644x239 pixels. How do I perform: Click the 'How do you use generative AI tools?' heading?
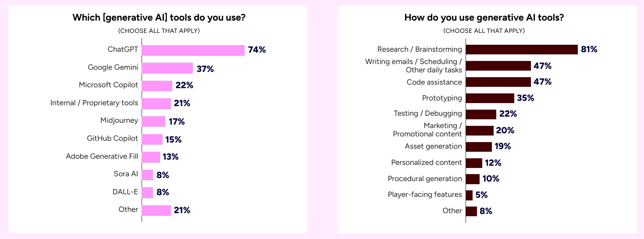(484, 18)
